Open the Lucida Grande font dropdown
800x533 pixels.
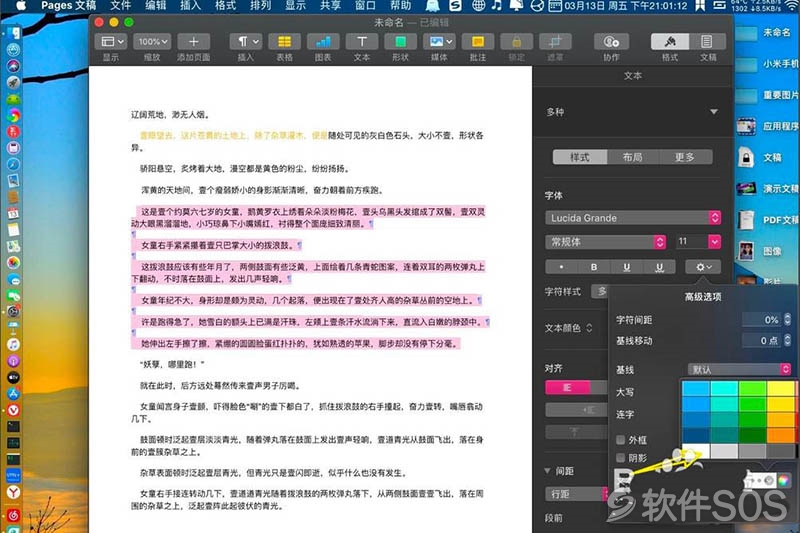click(633, 218)
